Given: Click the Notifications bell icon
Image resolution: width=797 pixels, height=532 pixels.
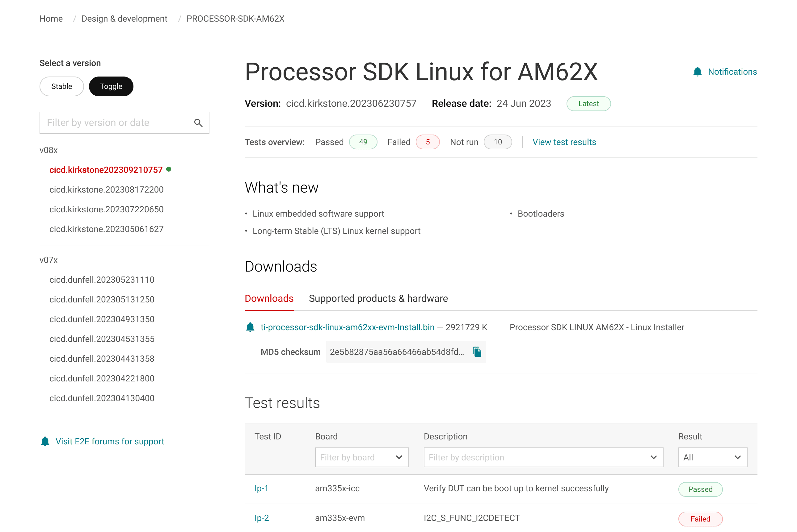Looking at the screenshot, I should [x=697, y=72].
